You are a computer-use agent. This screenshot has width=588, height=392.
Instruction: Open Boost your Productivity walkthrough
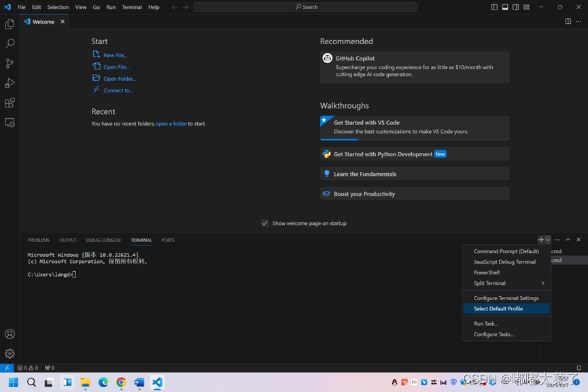415,194
